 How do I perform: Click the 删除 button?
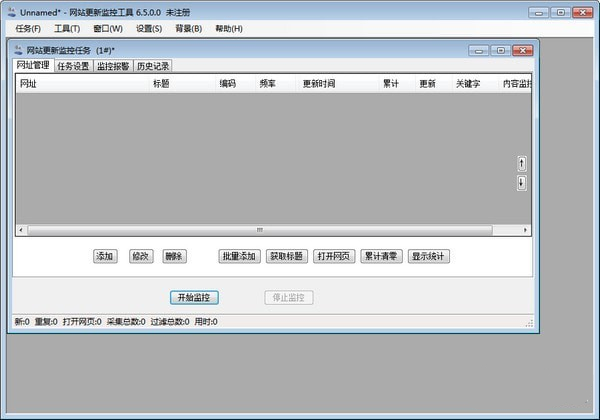[174, 256]
